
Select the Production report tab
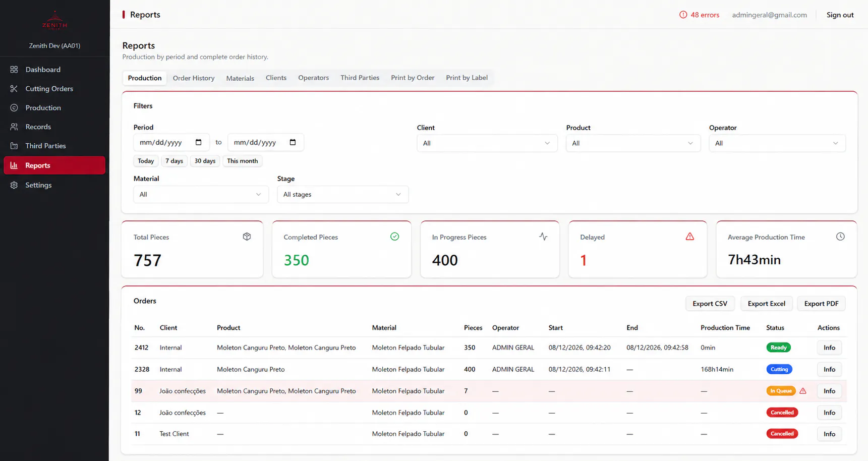coord(145,78)
